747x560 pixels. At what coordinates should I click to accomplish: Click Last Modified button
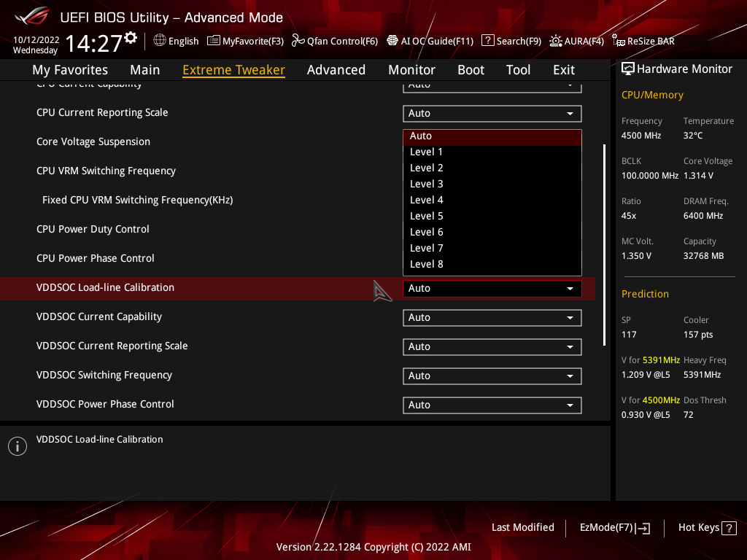[522, 528]
